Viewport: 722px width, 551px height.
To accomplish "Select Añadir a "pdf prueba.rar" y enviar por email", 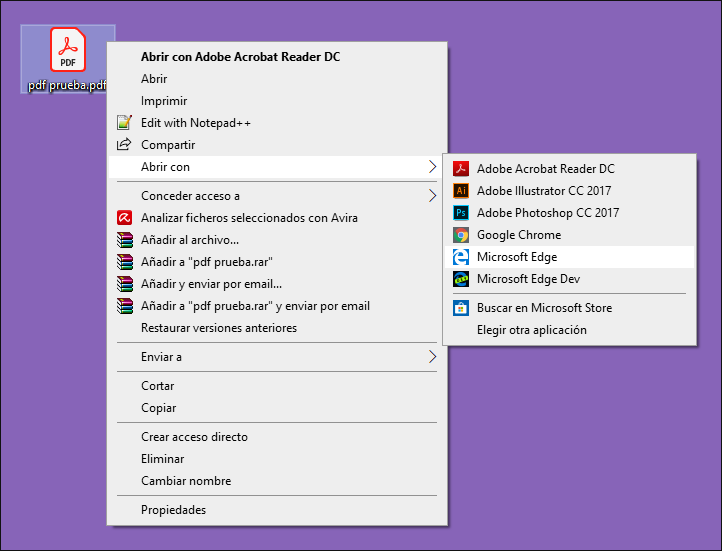I will (x=277, y=306).
